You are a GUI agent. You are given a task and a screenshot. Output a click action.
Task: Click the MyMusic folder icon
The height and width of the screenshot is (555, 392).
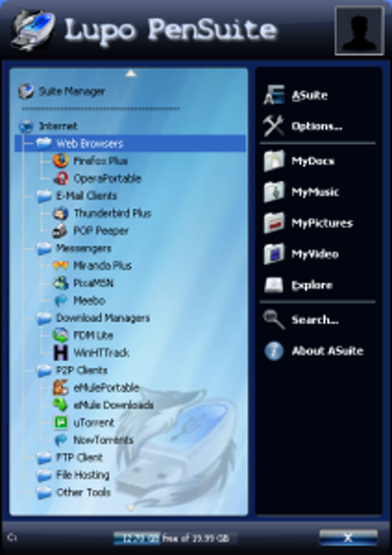274,192
